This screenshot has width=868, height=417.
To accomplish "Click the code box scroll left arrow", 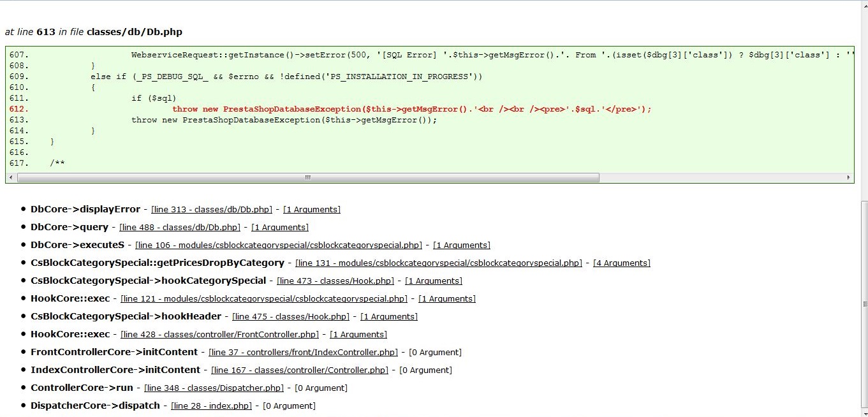I will pos(11,177).
